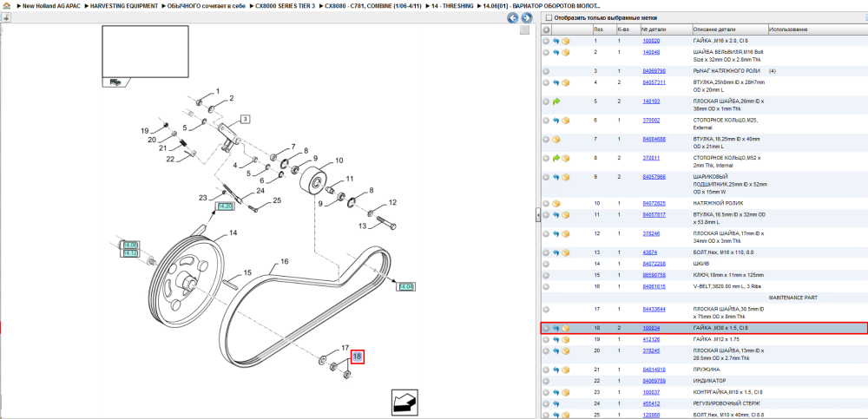Open part number link 84072208

[654, 264]
